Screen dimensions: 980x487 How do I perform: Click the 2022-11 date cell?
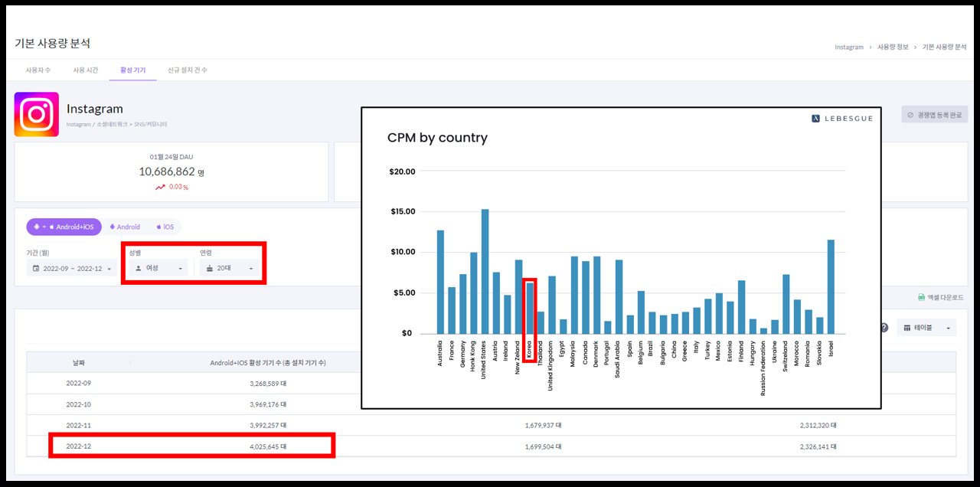79,425
